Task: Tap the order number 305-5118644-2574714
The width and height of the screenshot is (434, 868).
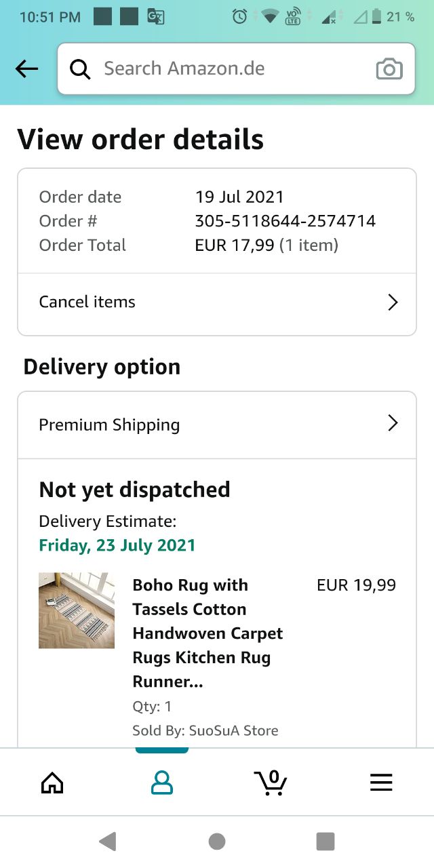Action: [285, 221]
